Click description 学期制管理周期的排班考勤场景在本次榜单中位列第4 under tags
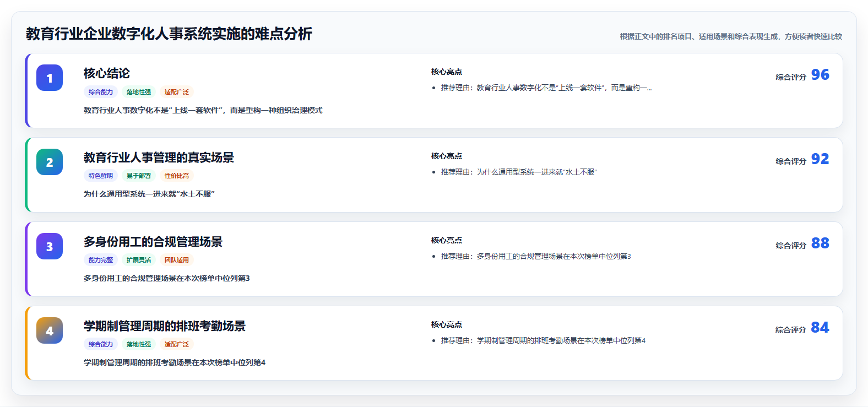Image resolution: width=868 pixels, height=407 pixels. tap(175, 362)
